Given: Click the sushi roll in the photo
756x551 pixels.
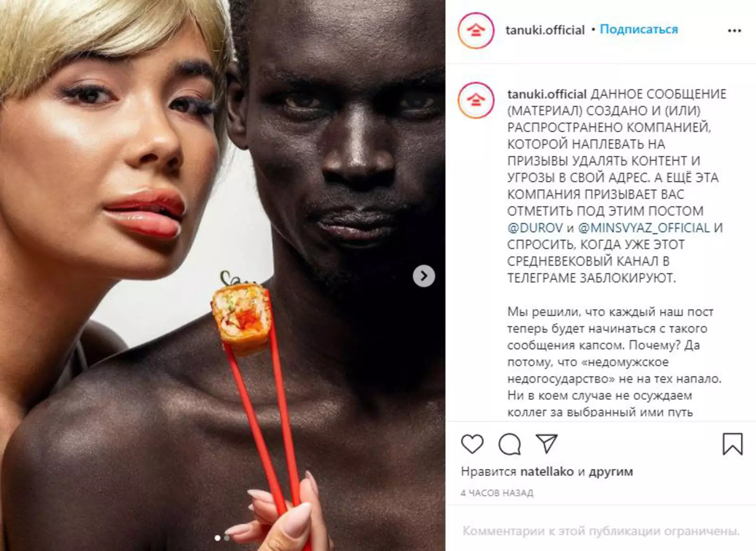Looking at the screenshot, I should (241, 313).
